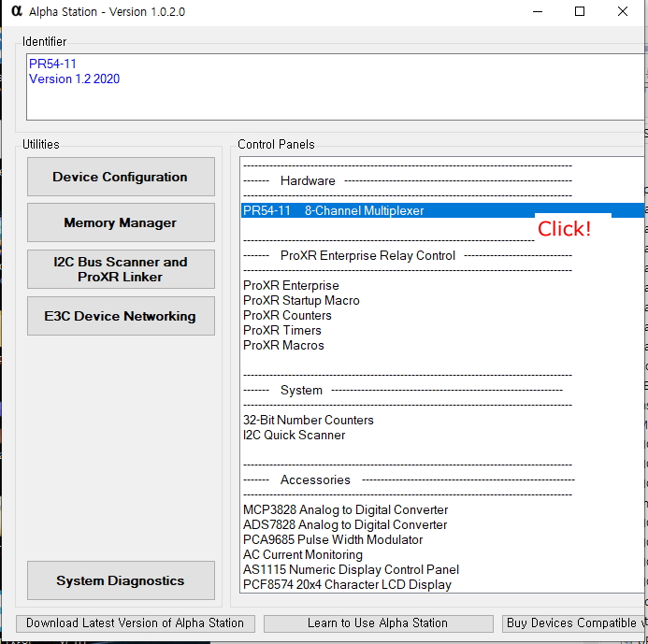Click Buy Devices Compatible button
This screenshot has width=648, height=644.
pos(570,623)
